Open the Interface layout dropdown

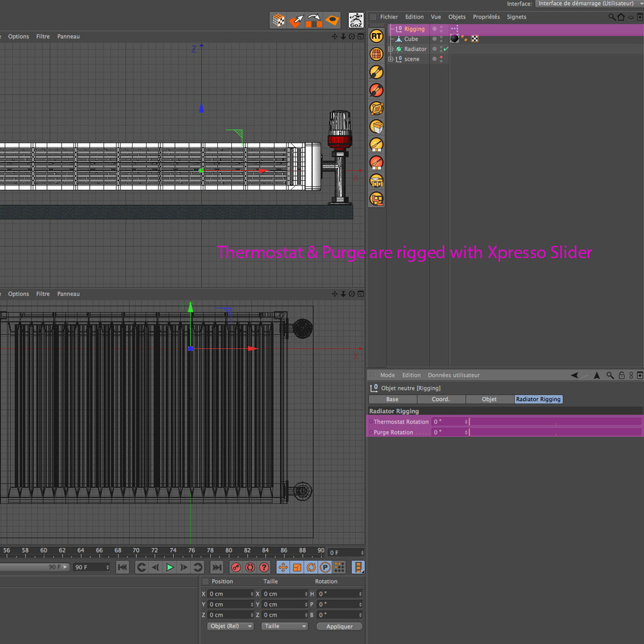[x=589, y=4]
